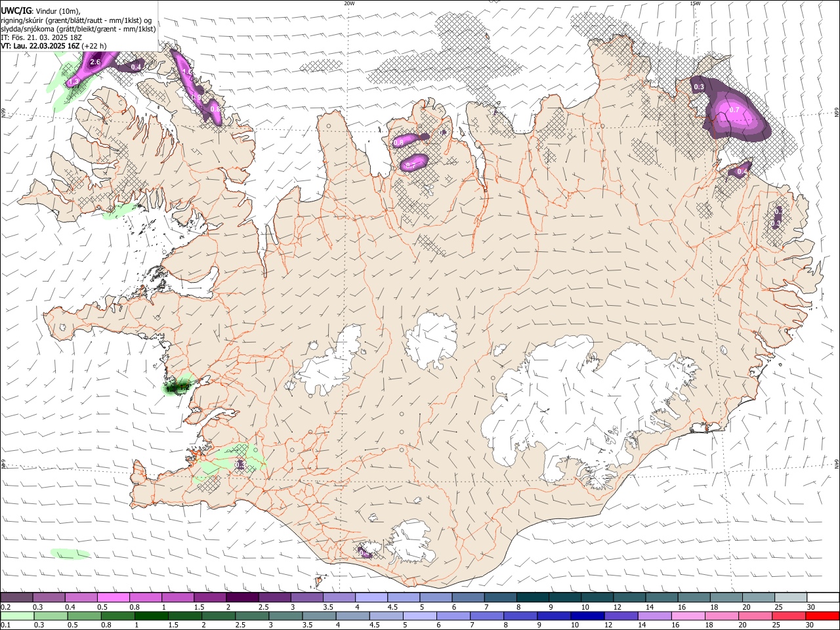Click the dark purple snow swatch labeled 2
840x630 pixels.
(242, 598)
